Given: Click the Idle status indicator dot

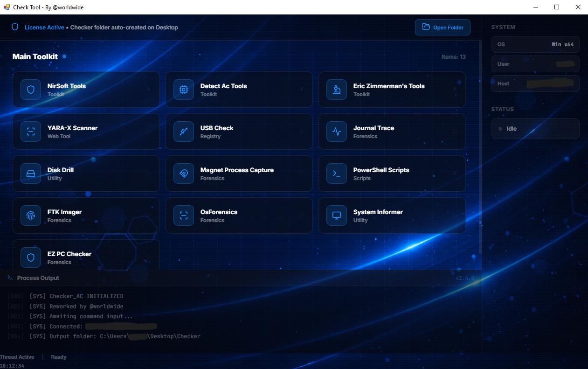Looking at the screenshot, I should coord(500,129).
